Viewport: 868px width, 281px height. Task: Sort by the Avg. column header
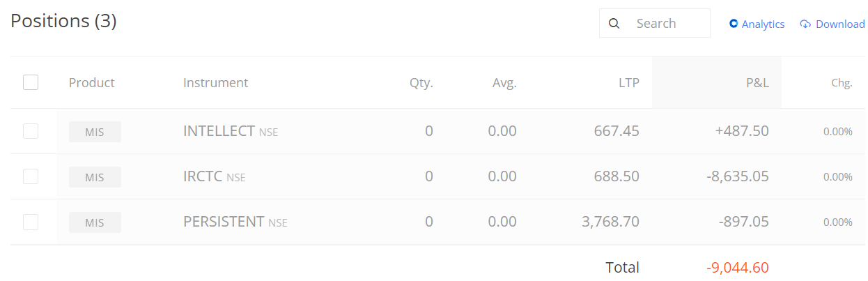pyautogui.click(x=504, y=83)
